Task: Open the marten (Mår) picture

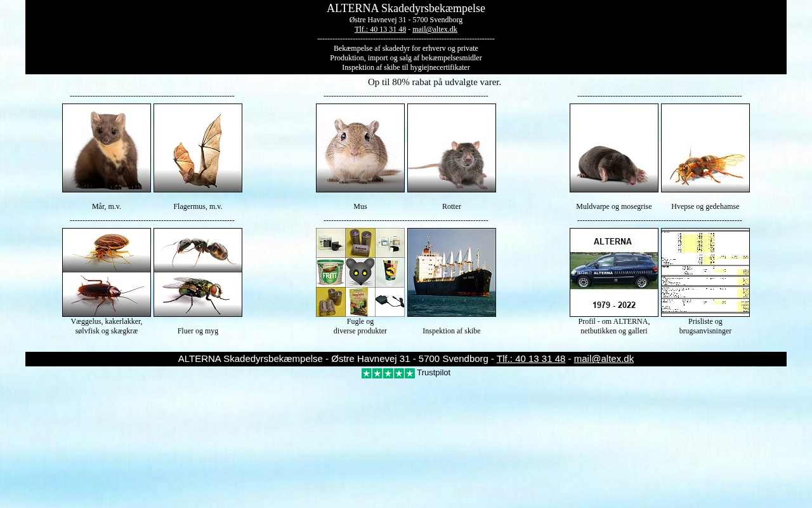Action: pyautogui.click(x=107, y=148)
